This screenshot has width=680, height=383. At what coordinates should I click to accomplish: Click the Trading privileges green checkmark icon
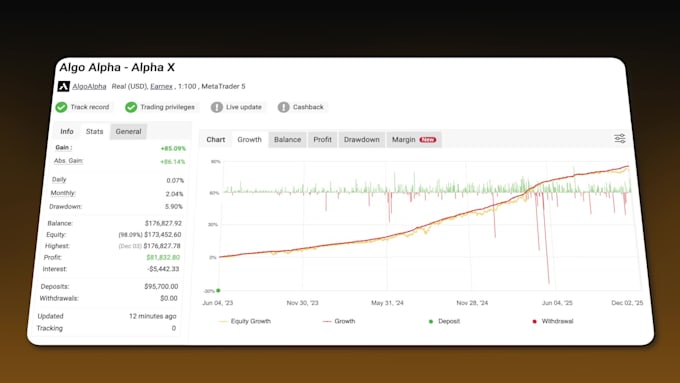131,107
